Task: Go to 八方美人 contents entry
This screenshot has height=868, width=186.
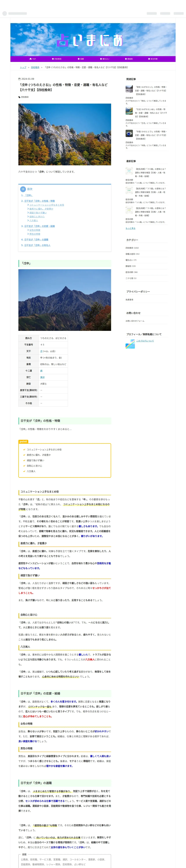Action: (34, 221)
